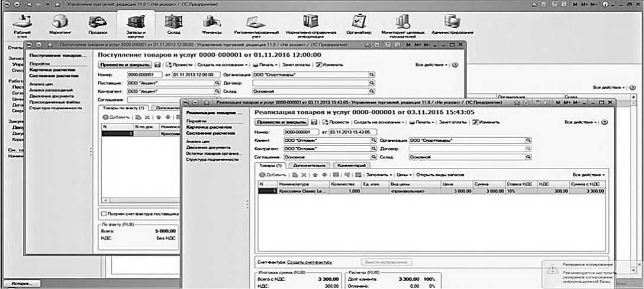Click the delete row X icon in Товары toolbar

tap(304, 174)
